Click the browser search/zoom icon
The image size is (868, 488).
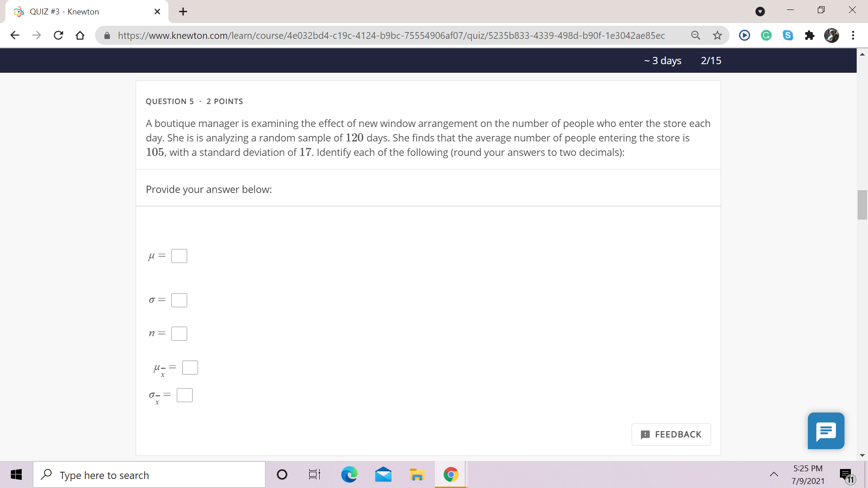pos(695,35)
